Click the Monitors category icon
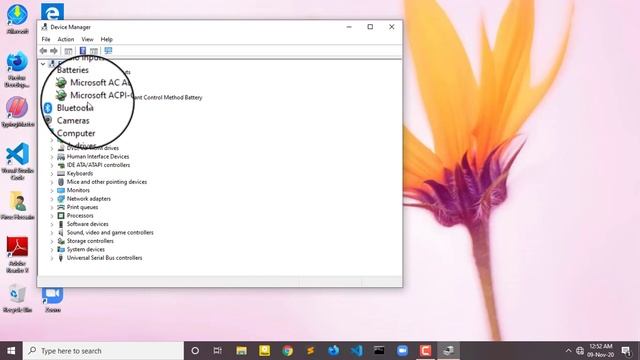 (61, 190)
